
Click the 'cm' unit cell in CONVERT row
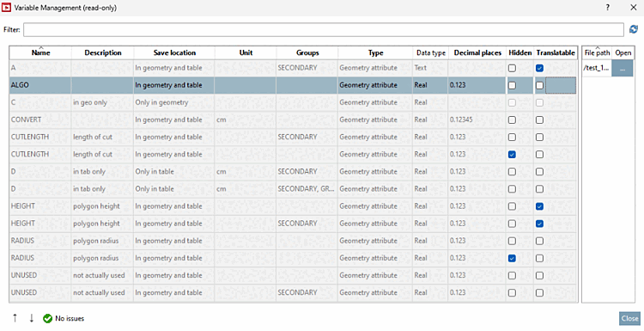(x=246, y=120)
